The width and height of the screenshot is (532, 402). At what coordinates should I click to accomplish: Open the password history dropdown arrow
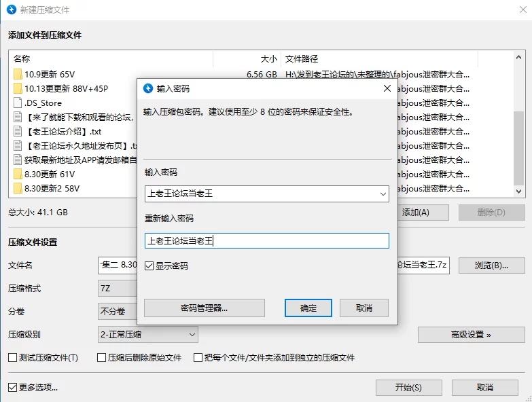click(x=383, y=194)
